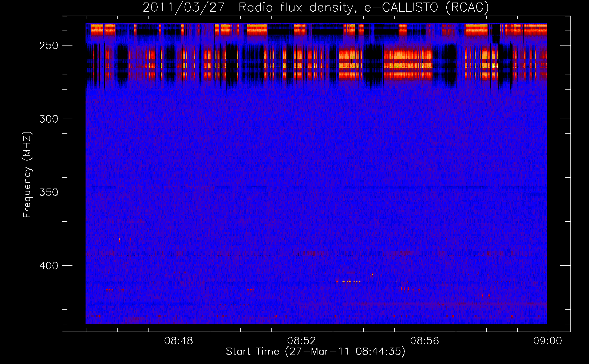Click the 08:48 time tick label
The height and width of the screenshot is (364, 589).
point(179,341)
